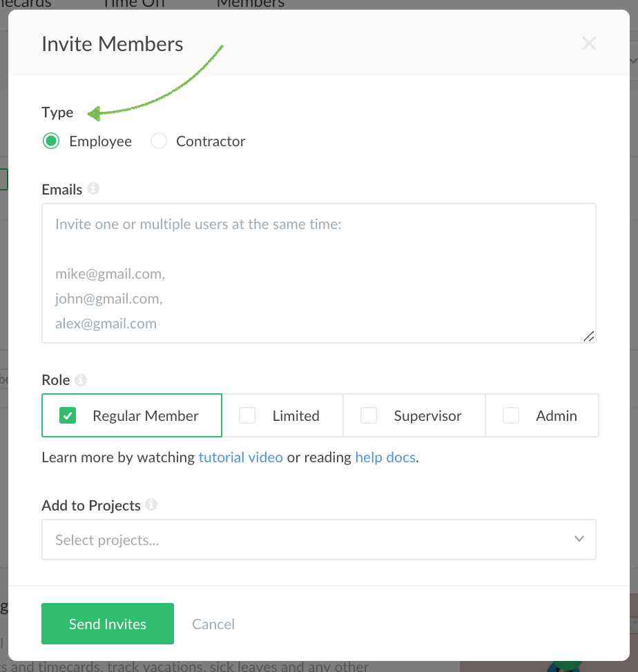Viewport: 638px width, 672px height.
Task: Click the info icon beside Role
Action: 81,379
